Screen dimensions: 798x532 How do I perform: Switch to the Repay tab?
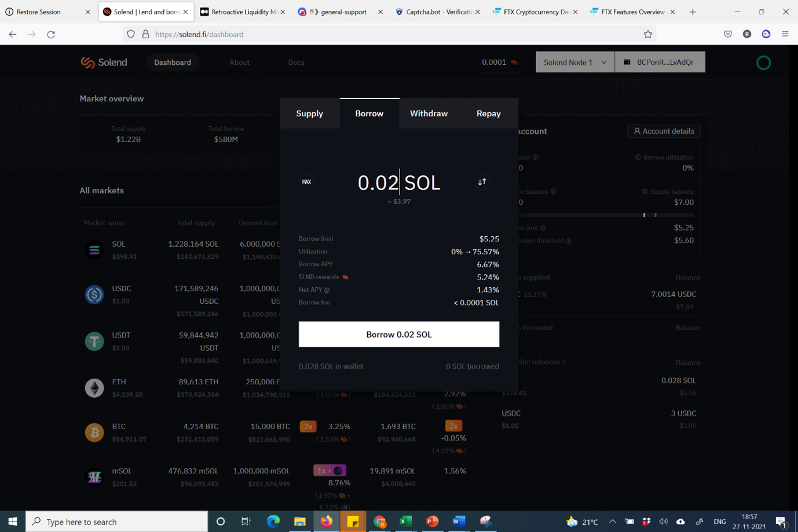(x=489, y=113)
